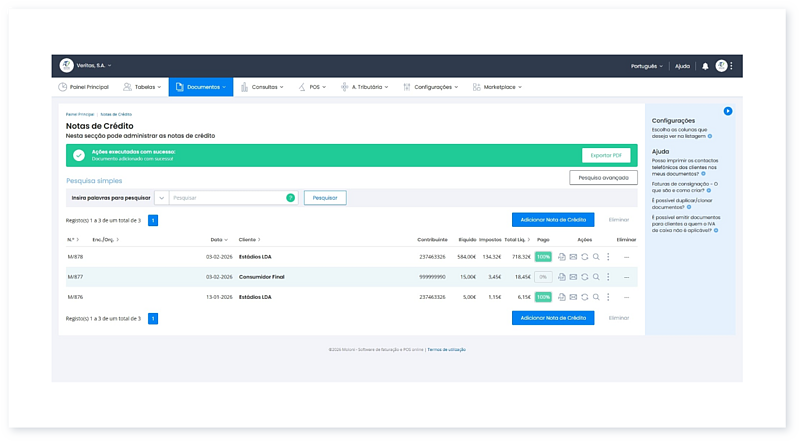The width and height of the screenshot is (800, 442).
Task: Open user avatar menu at top right
Action: (722, 66)
